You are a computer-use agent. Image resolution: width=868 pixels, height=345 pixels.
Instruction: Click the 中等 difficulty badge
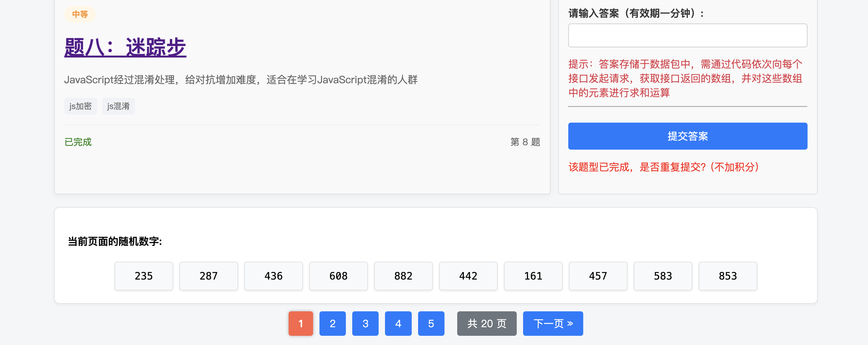(x=80, y=15)
